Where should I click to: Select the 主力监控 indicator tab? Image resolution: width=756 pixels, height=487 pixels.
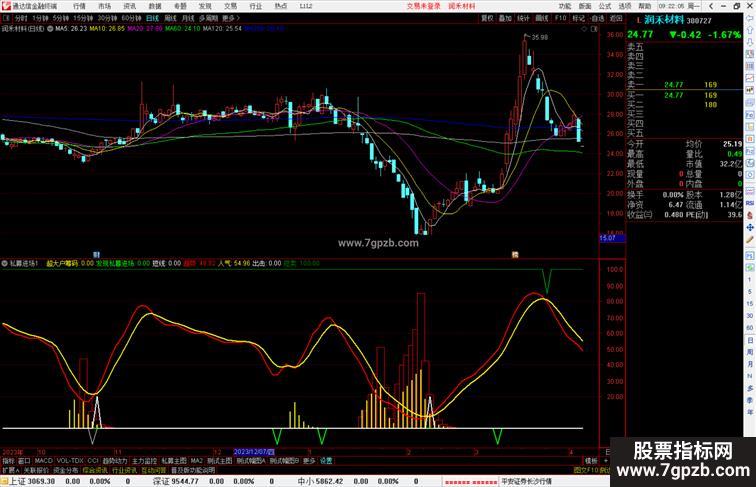click(x=144, y=461)
